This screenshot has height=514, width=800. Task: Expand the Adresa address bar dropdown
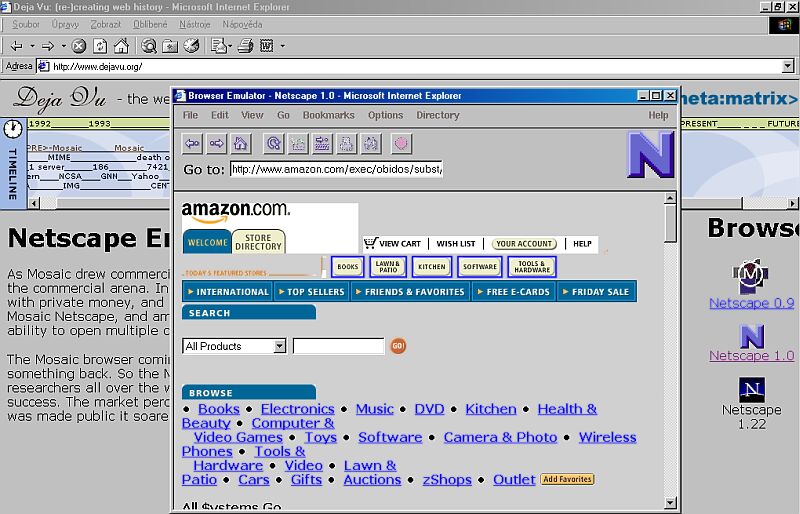coord(788,66)
